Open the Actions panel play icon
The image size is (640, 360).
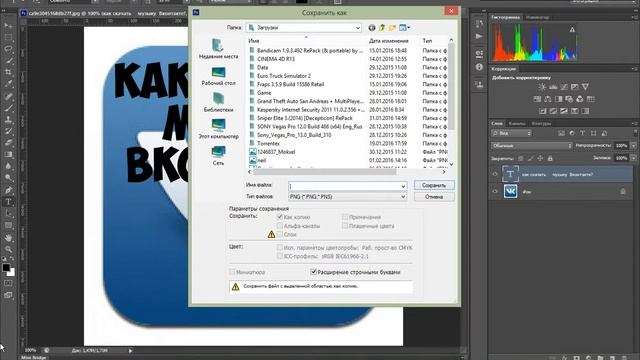[x=479, y=36]
